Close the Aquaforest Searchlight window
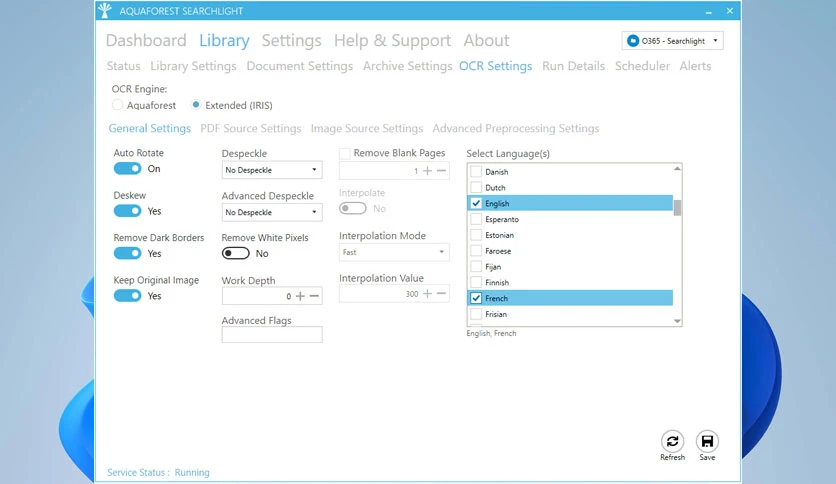 (729, 11)
